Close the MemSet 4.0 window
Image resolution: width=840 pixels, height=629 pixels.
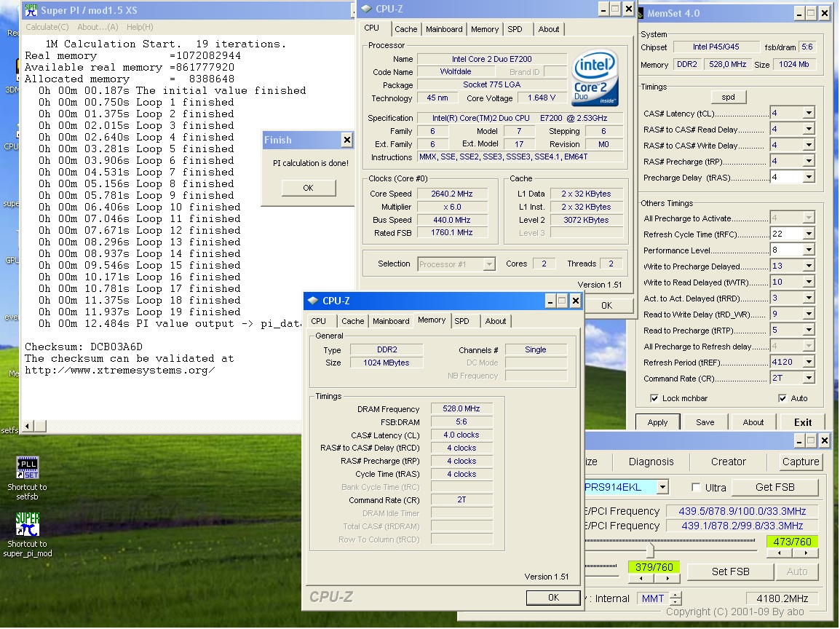point(825,13)
